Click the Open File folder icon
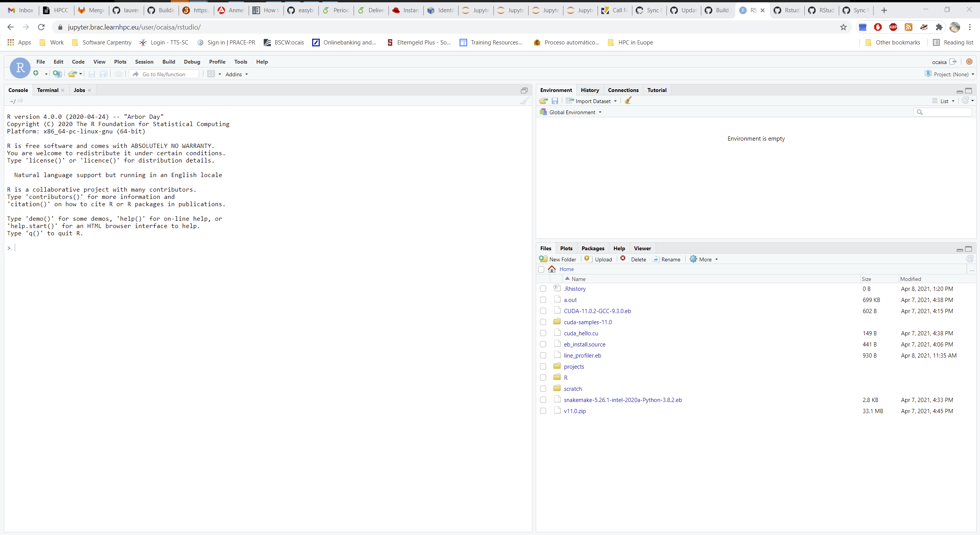The height and width of the screenshot is (535, 980). pos(72,74)
